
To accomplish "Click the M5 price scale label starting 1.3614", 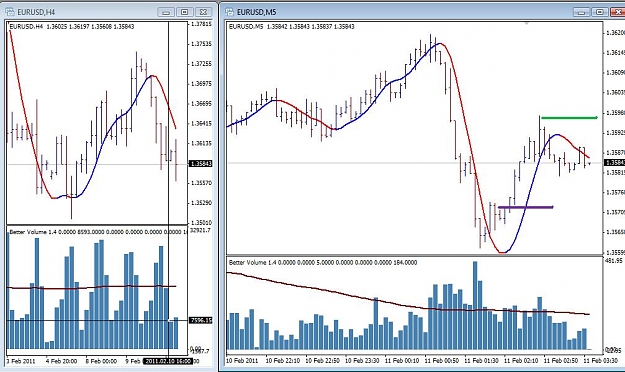I will point(615,53).
